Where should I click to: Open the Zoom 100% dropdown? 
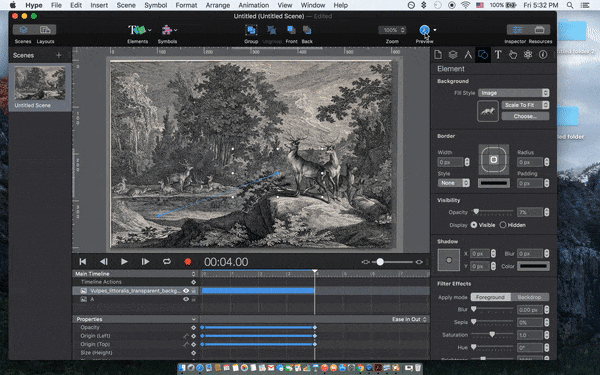tap(392, 30)
